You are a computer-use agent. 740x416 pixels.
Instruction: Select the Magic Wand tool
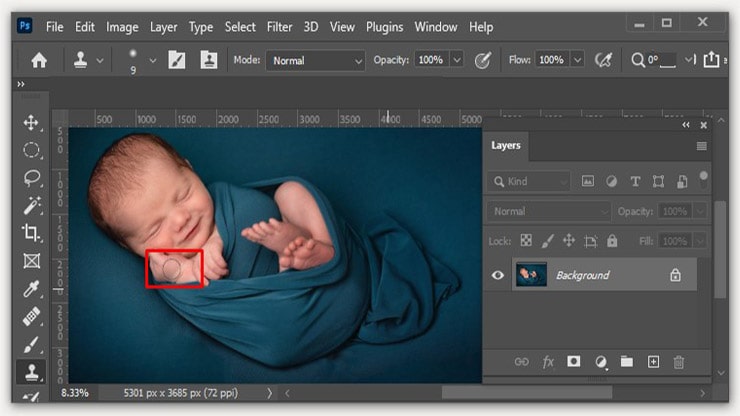pyautogui.click(x=31, y=206)
